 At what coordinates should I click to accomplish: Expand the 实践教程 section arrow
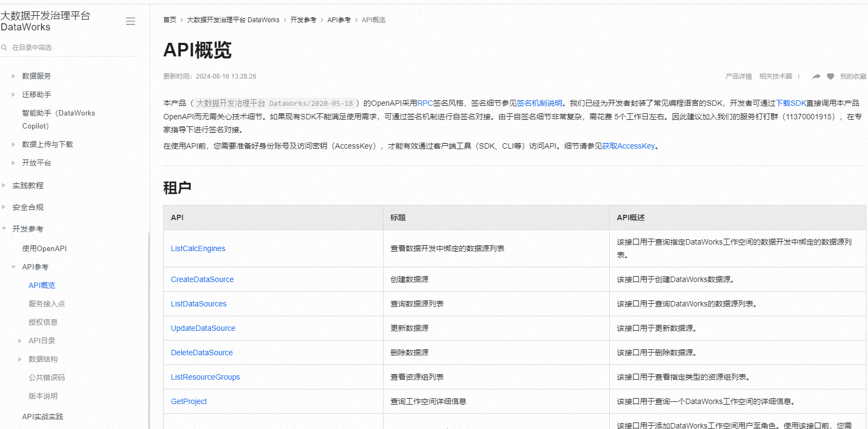tap(4, 185)
